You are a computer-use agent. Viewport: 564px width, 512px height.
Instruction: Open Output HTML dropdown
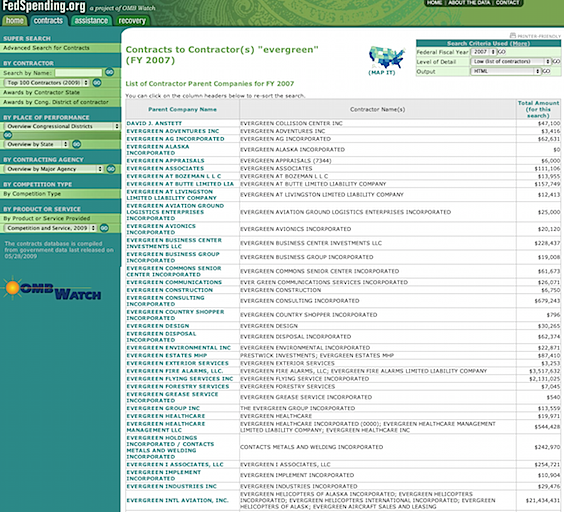point(506,71)
